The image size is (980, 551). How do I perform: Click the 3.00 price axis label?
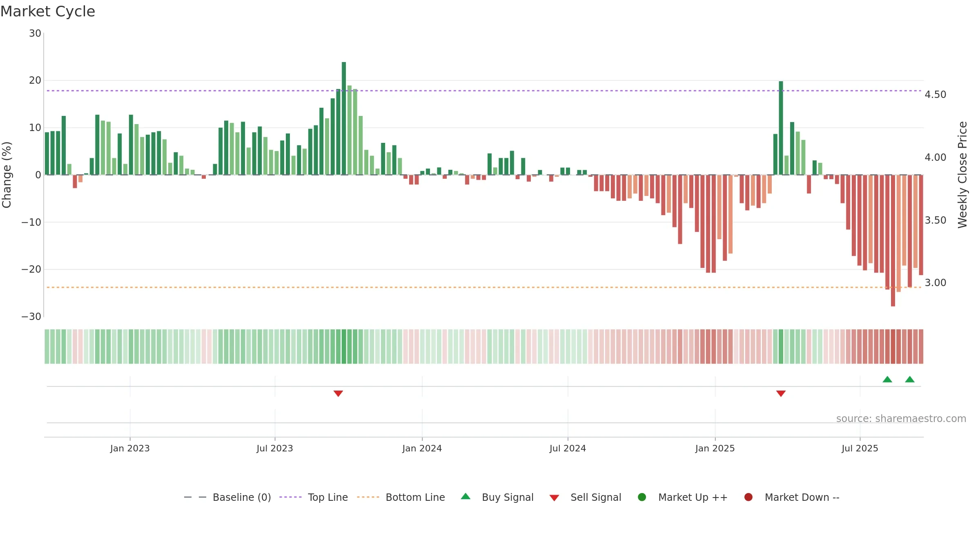[x=935, y=283]
